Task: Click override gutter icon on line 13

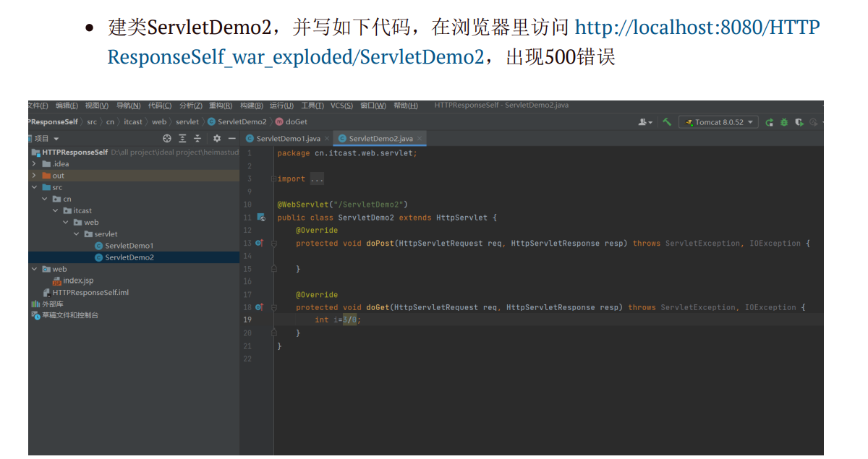Action: coord(259,244)
